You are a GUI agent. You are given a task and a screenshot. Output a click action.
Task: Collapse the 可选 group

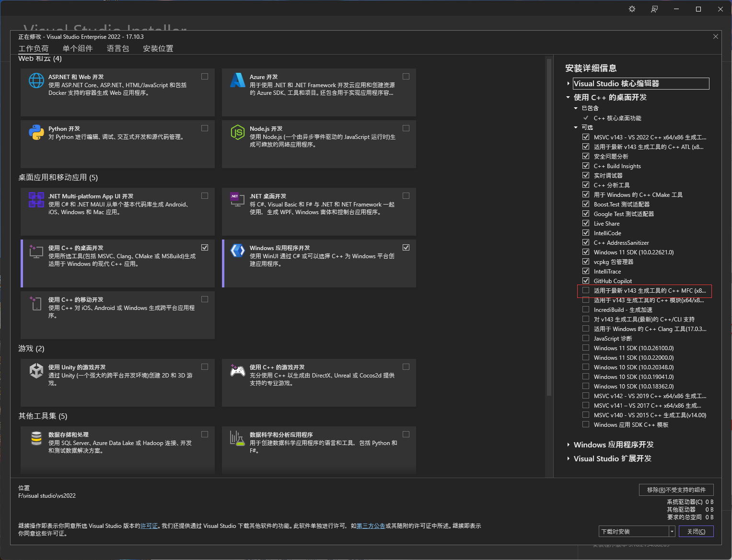click(x=576, y=127)
